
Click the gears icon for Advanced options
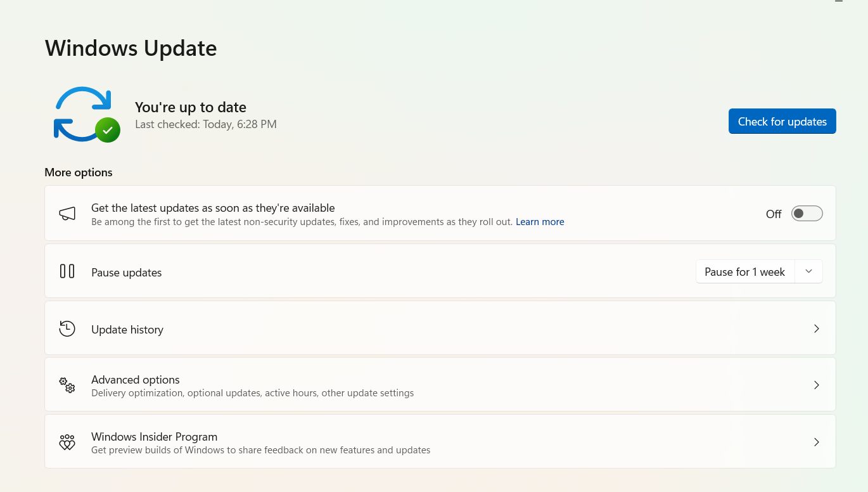tap(67, 385)
